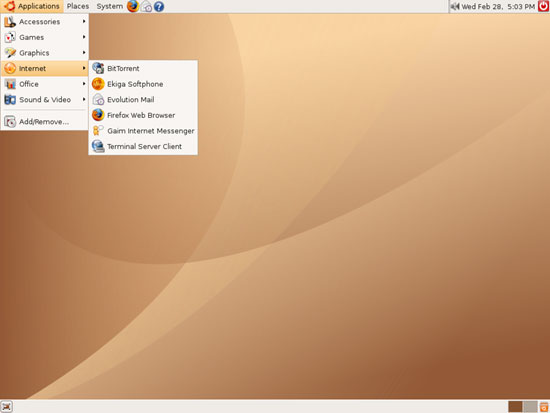Click the date and time clock

click(498, 7)
